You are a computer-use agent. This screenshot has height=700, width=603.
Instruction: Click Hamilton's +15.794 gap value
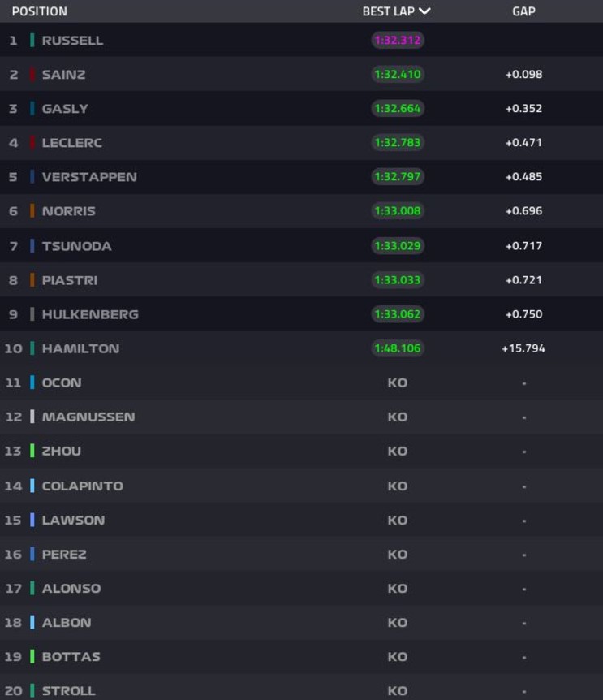point(523,348)
